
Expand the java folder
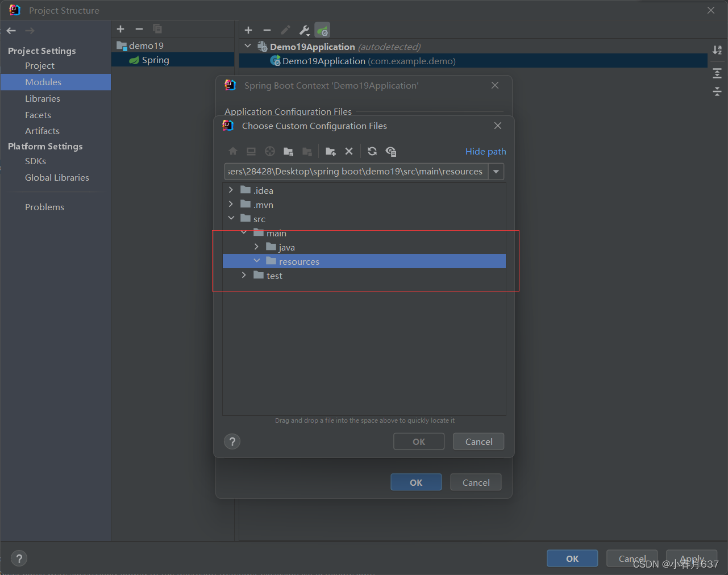[x=256, y=247]
